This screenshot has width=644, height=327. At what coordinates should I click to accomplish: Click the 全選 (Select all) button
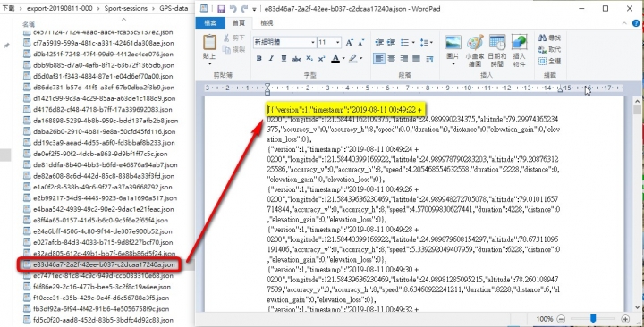[x=549, y=61]
